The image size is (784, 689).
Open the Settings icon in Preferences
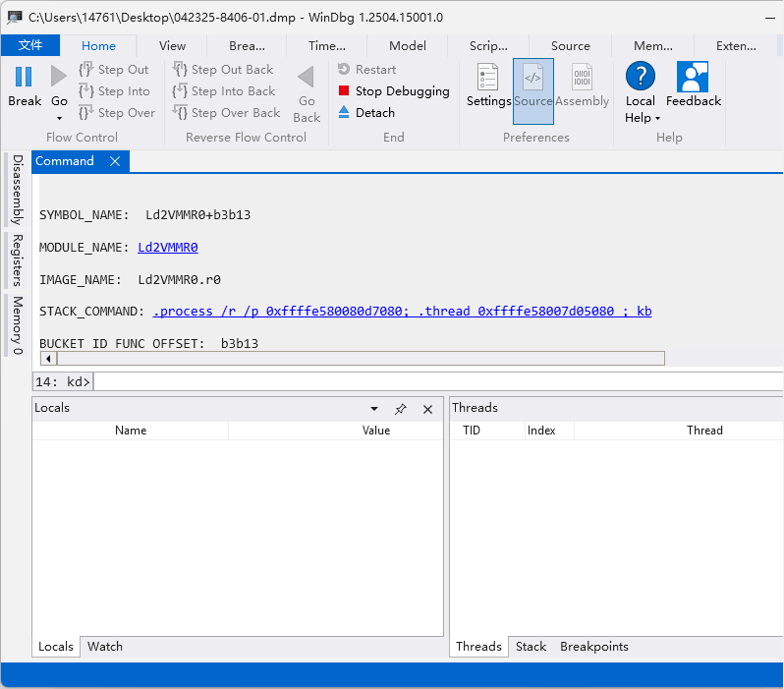tap(488, 78)
